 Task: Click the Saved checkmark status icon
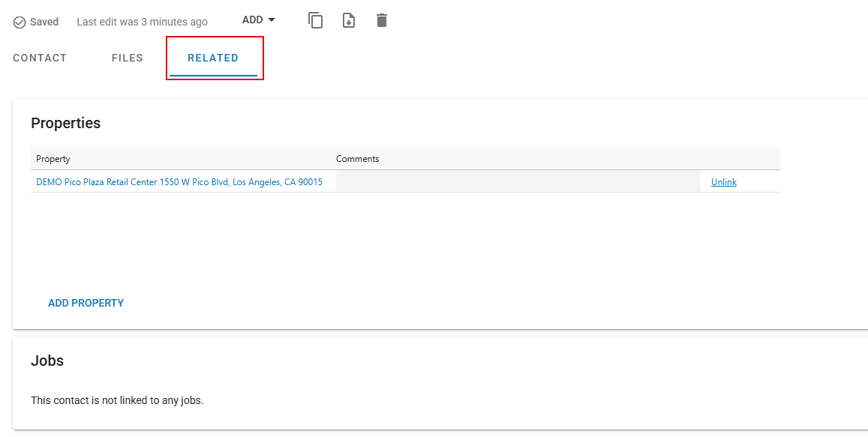[x=20, y=22]
